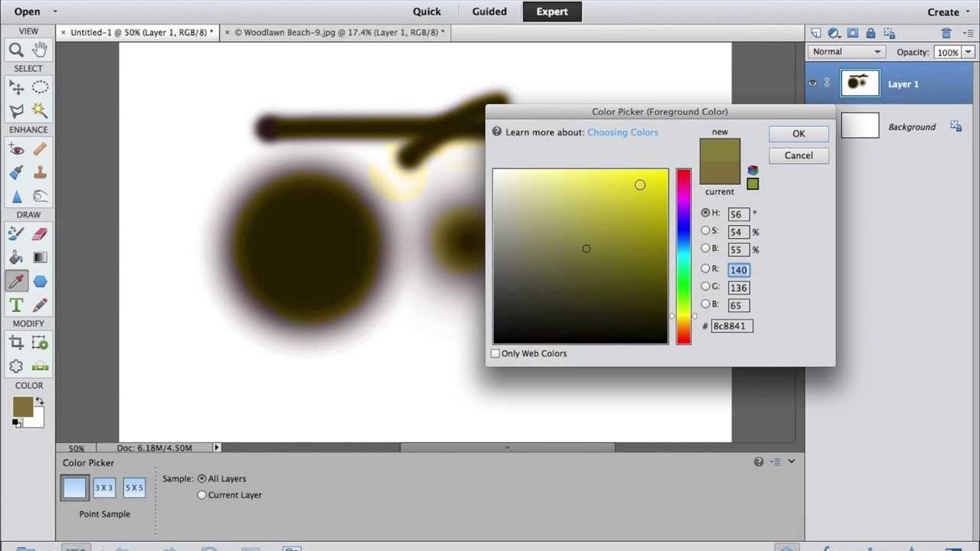Confirm the color by clicking OK

point(799,133)
